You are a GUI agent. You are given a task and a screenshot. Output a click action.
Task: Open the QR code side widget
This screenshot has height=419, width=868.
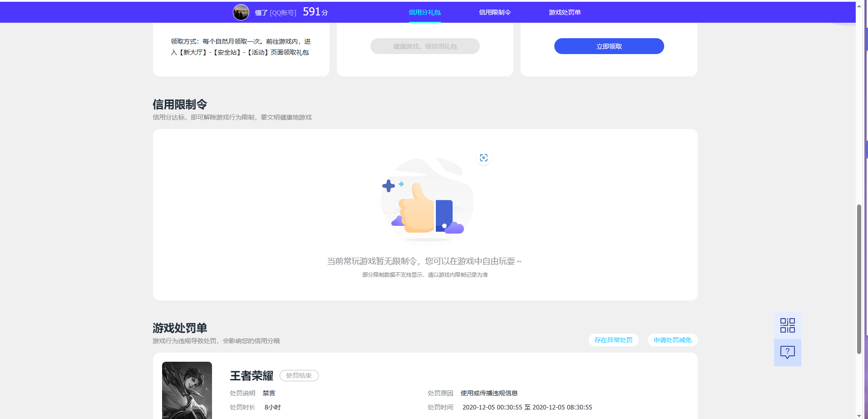click(787, 325)
